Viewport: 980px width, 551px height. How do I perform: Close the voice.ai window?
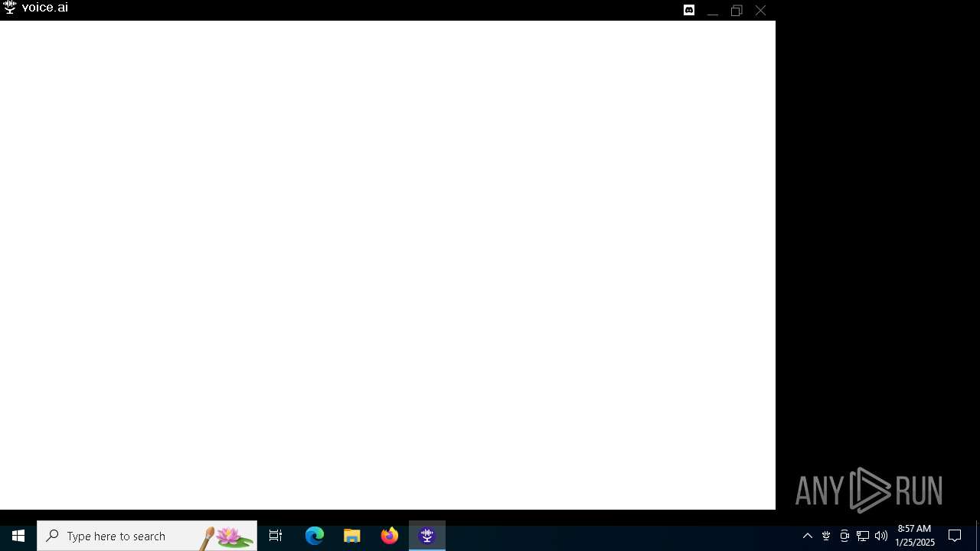tap(760, 11)
